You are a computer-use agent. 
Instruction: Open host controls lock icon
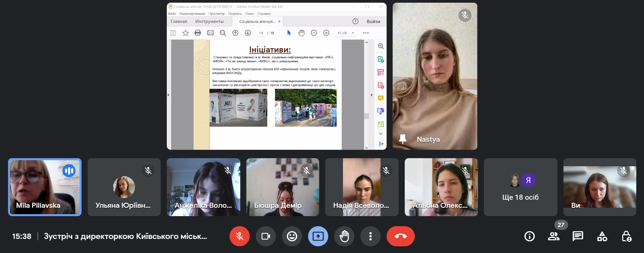(x=626, y=236)
